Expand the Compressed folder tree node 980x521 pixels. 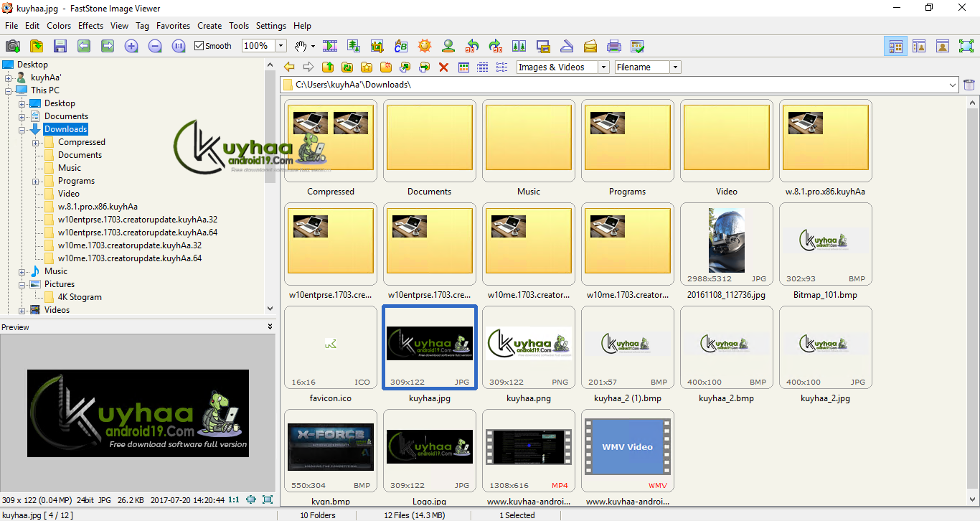[x=36, y=143]
